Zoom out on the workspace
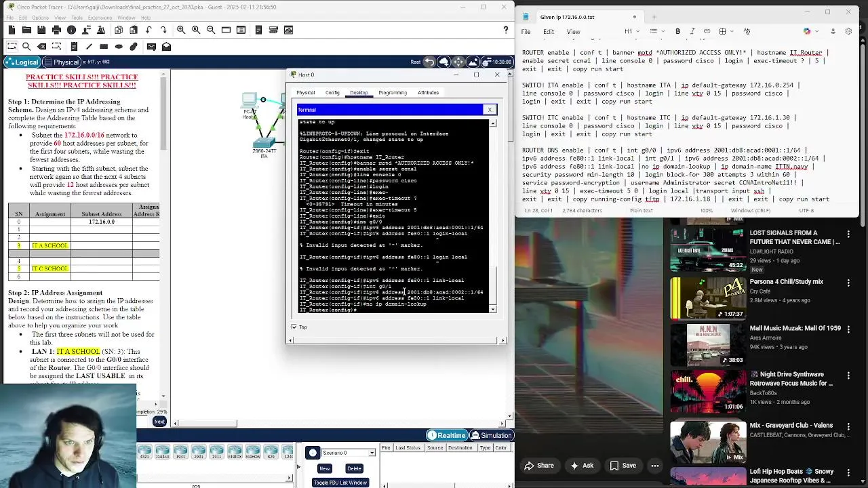Image resolution: width=868 pixels, height=488 pixels. [211, 30]
